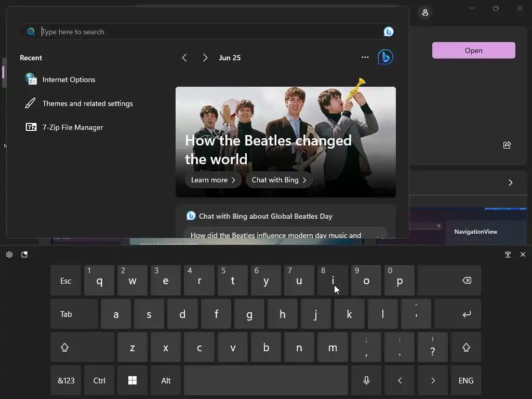Tap the w key

[x=132, y=280]
